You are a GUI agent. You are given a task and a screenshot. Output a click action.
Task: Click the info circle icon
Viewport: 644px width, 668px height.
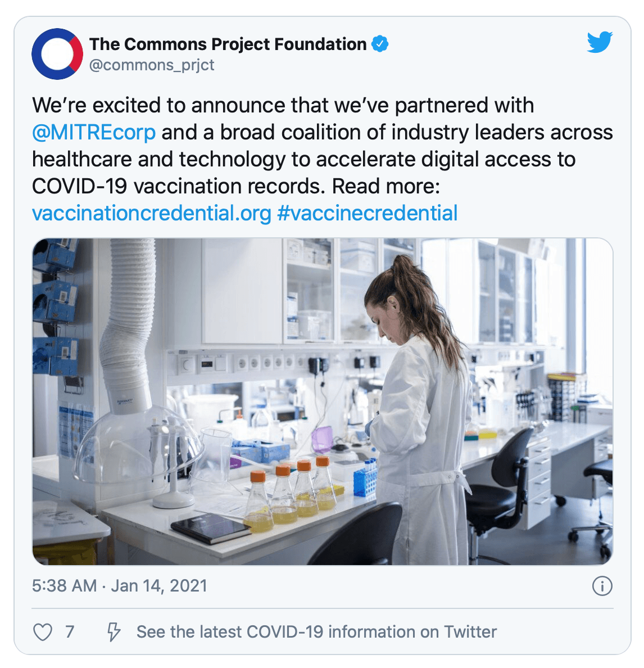[602, 586]
